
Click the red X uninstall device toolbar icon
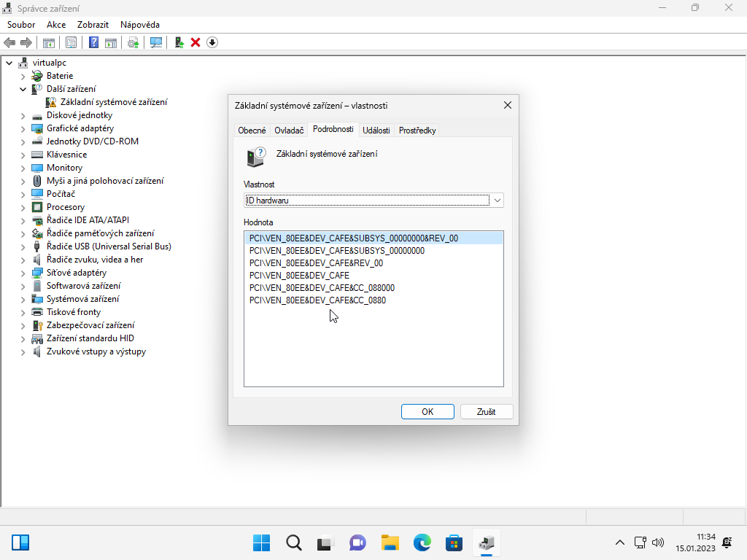pos(196,42)
